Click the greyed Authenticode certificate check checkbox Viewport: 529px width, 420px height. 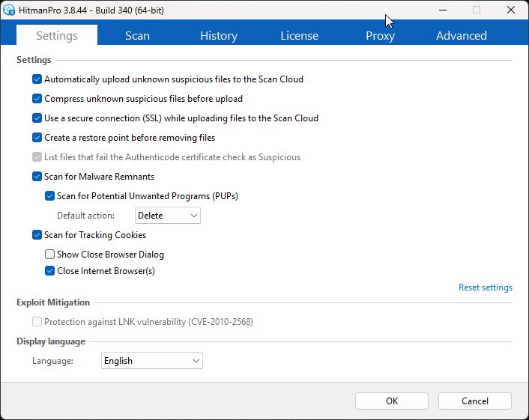(37, 157)
